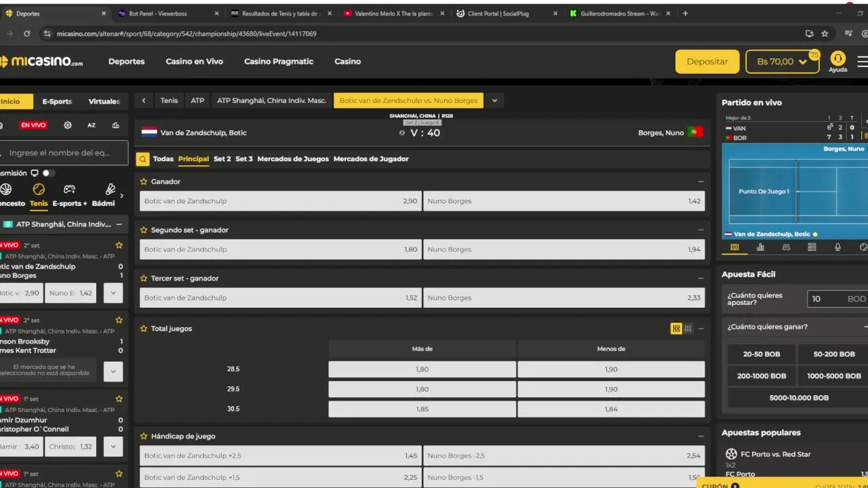The width and height of the screenshot is (868, 488).
Task: Collapse the Ganador market section
Action: [x=701, y=182]
